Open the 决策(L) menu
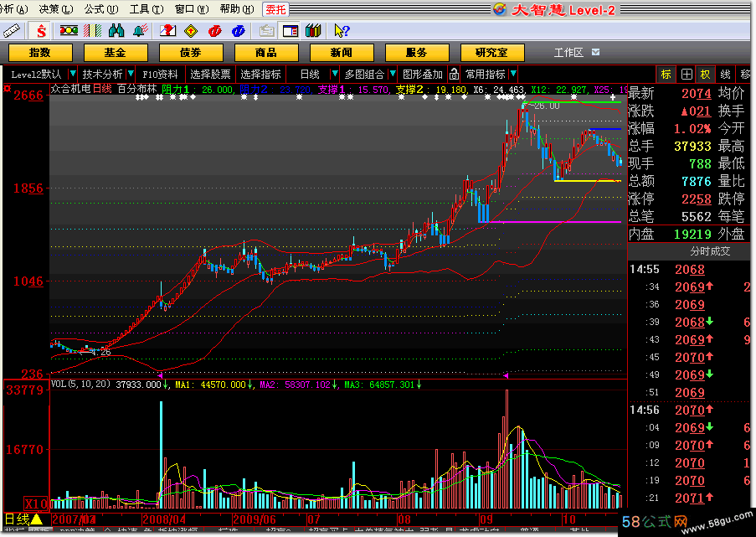This screenshot has width=756, height=537. [56, 9]
